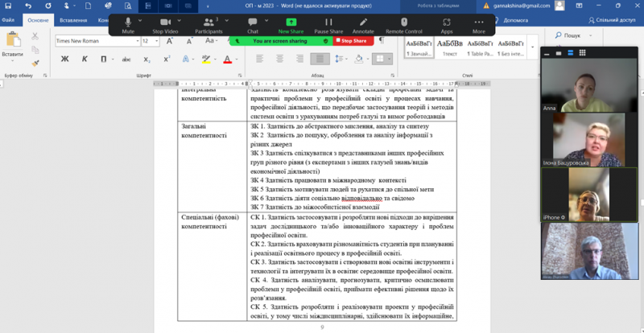
Task: Increase font size with the larger A
Action: tap(170, 41)
